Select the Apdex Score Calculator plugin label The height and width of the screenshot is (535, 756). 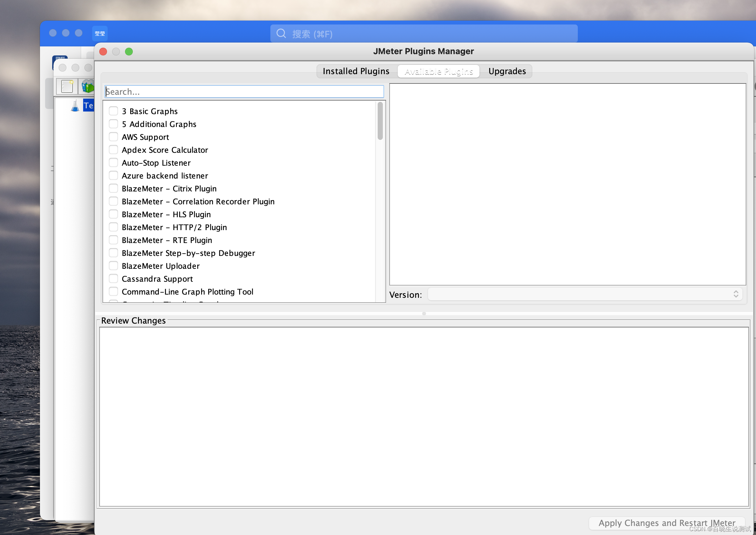(165, 150)
